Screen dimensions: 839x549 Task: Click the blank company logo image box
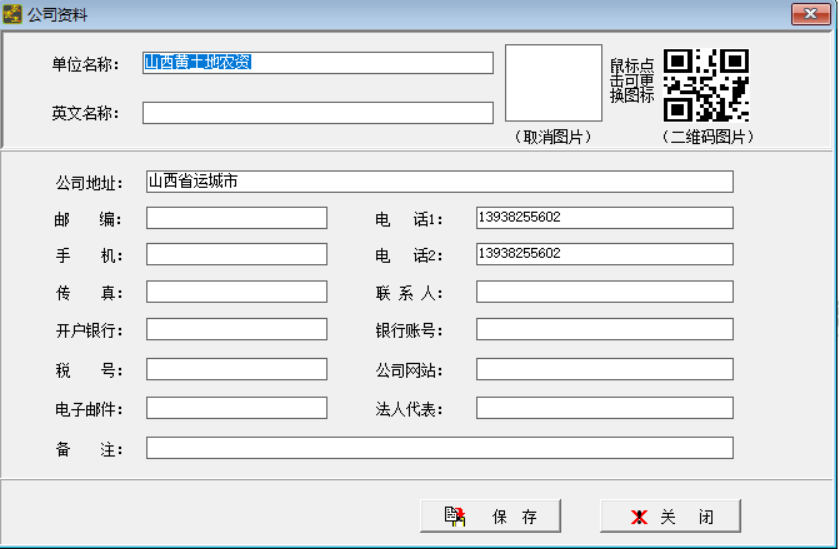(553, 83)
